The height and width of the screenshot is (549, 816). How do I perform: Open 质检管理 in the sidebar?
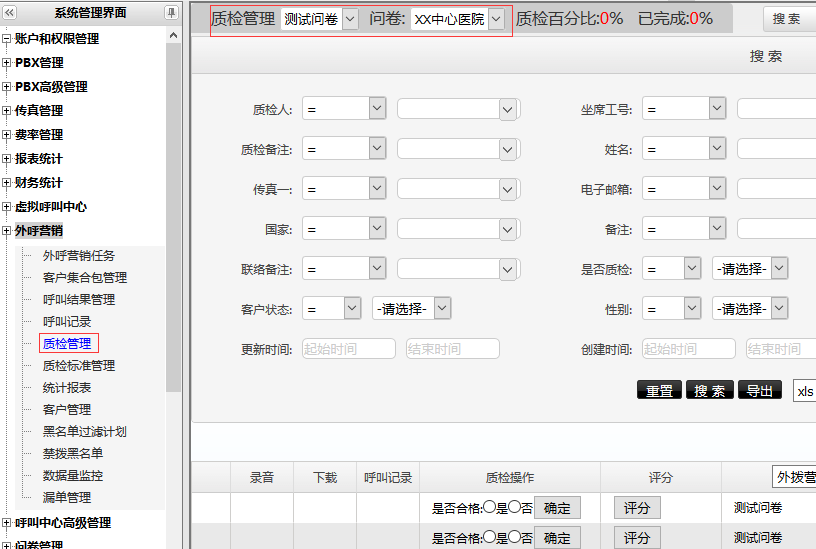point(67,344)
